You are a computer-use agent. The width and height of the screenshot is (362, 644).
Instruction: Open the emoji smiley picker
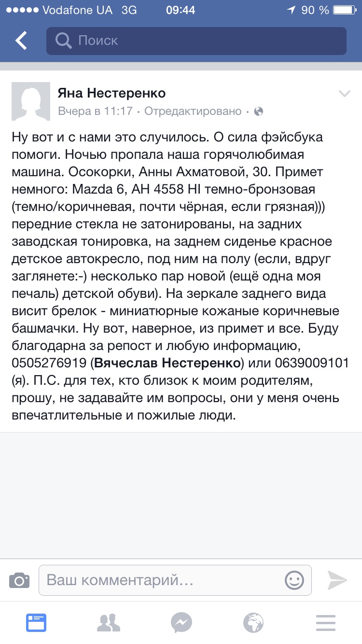click(294, 580)
